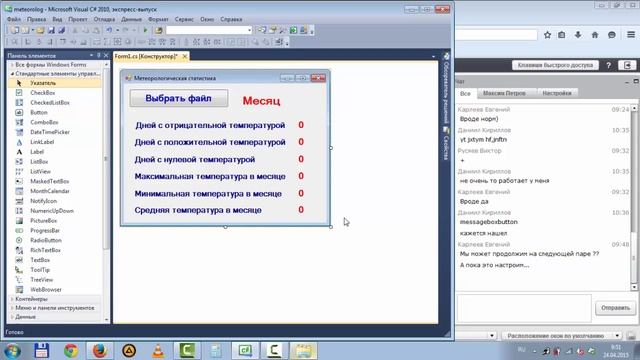Expand the Контейнеры toolbox group
640x360 pixels.
point(12,299)
